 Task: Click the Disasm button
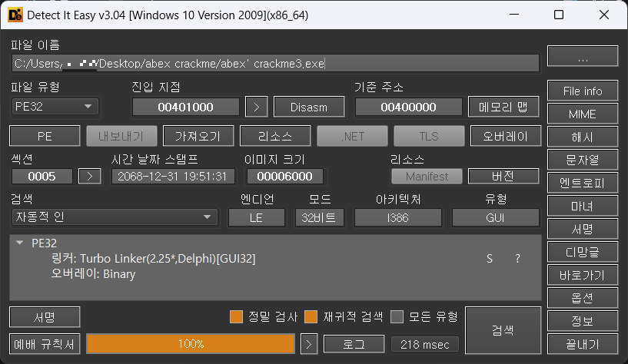[x=309, y=107]
